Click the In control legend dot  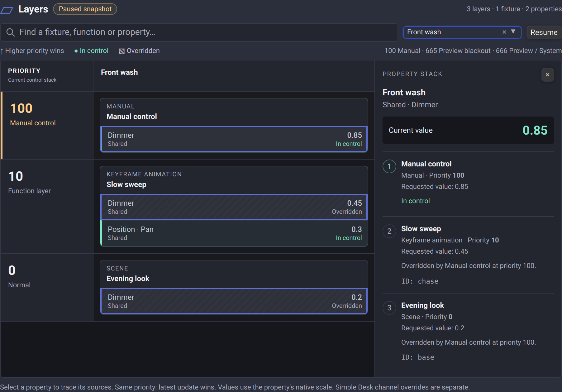[x=76, y=51]
